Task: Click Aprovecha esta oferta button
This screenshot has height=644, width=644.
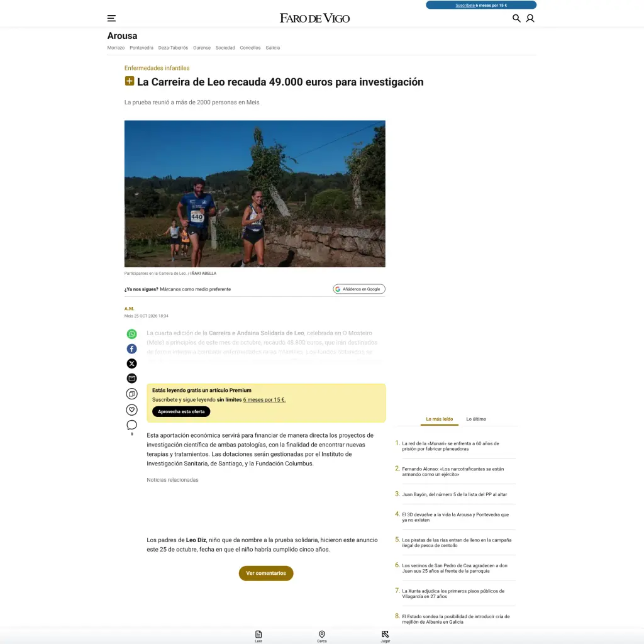Action: click(181, 411)
